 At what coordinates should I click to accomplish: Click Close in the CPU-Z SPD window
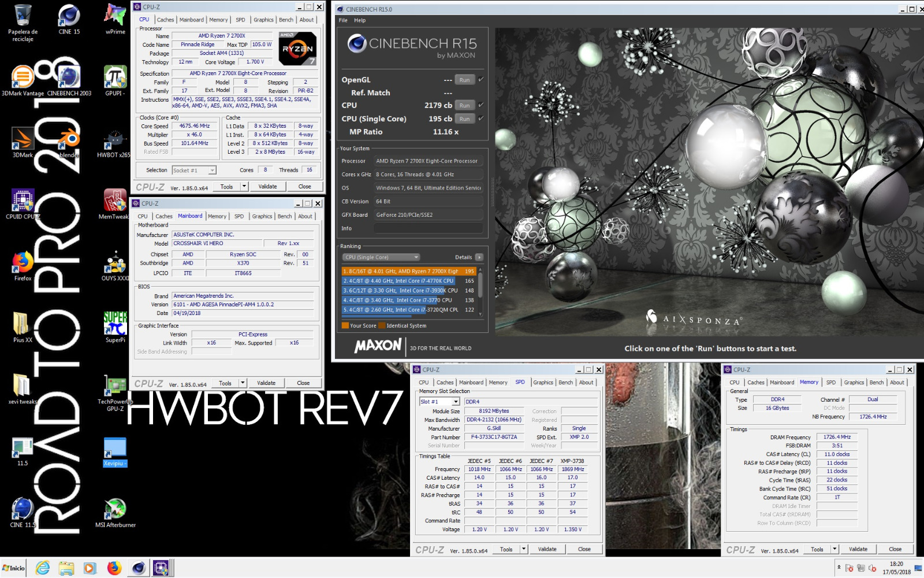[x=584, y=549]
